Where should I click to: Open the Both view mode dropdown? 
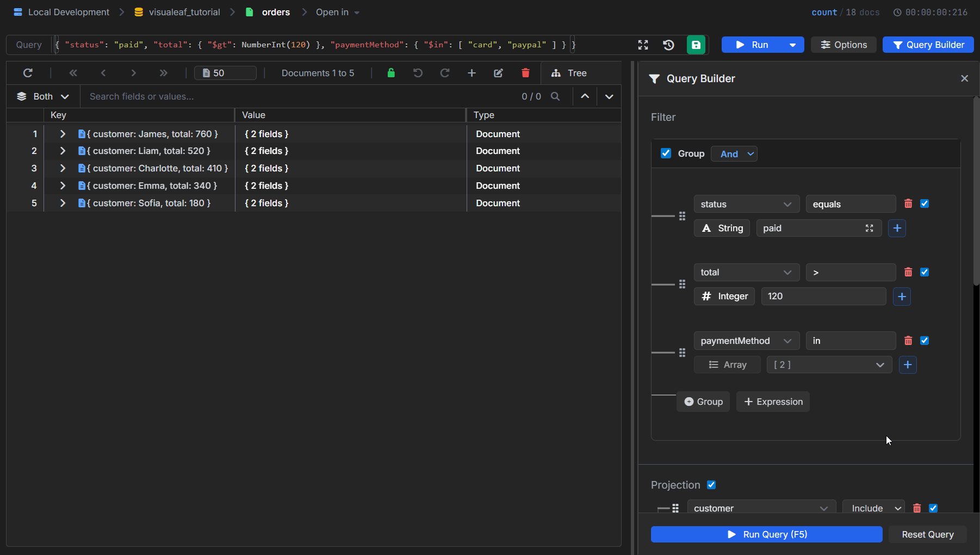(x=43, y=96)
